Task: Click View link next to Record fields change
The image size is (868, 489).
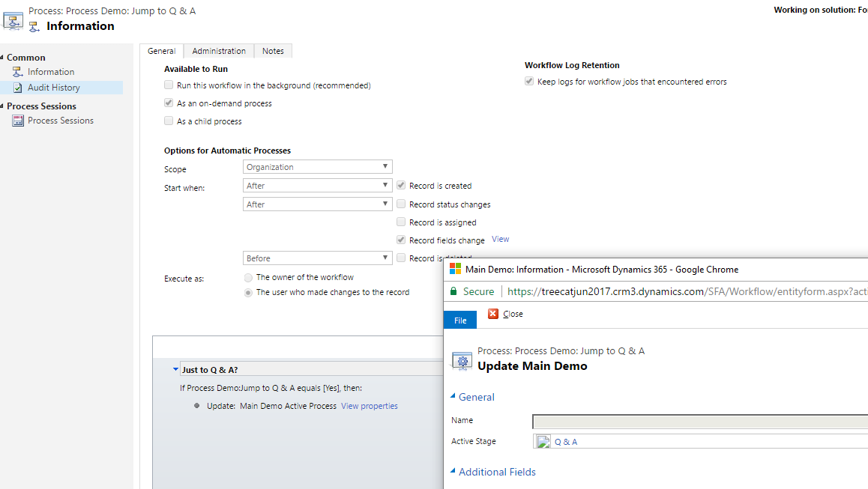Action: pyautogui.click(x=501, y=239)
